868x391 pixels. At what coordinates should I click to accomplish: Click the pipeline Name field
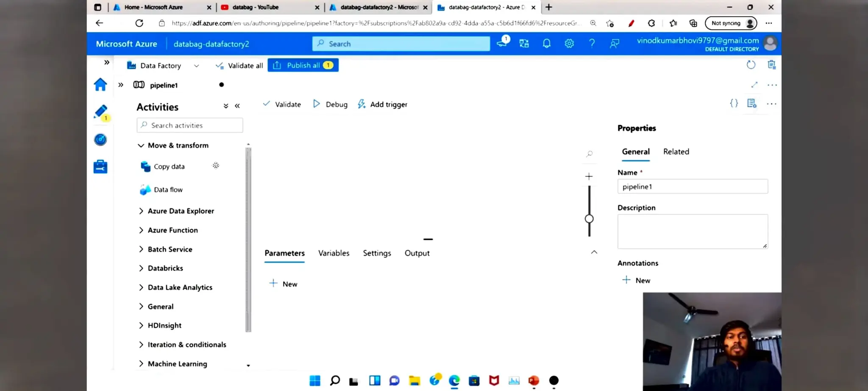point(693,187)
